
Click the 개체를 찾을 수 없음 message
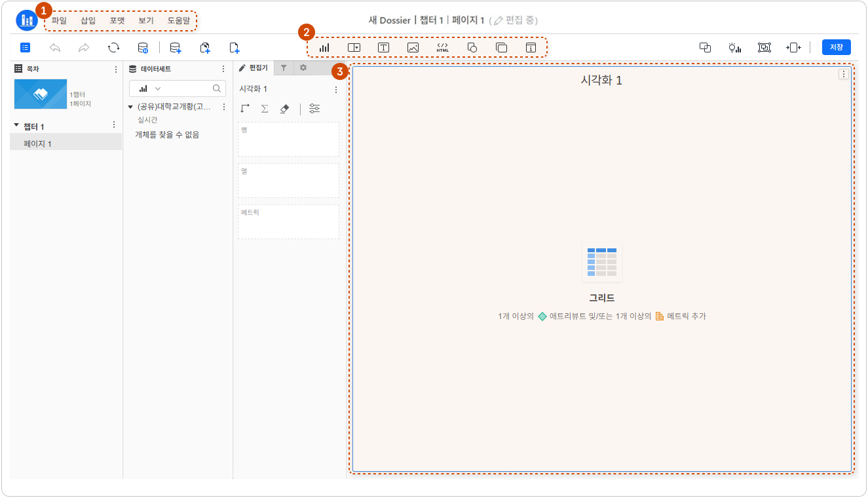coord(167,134)
